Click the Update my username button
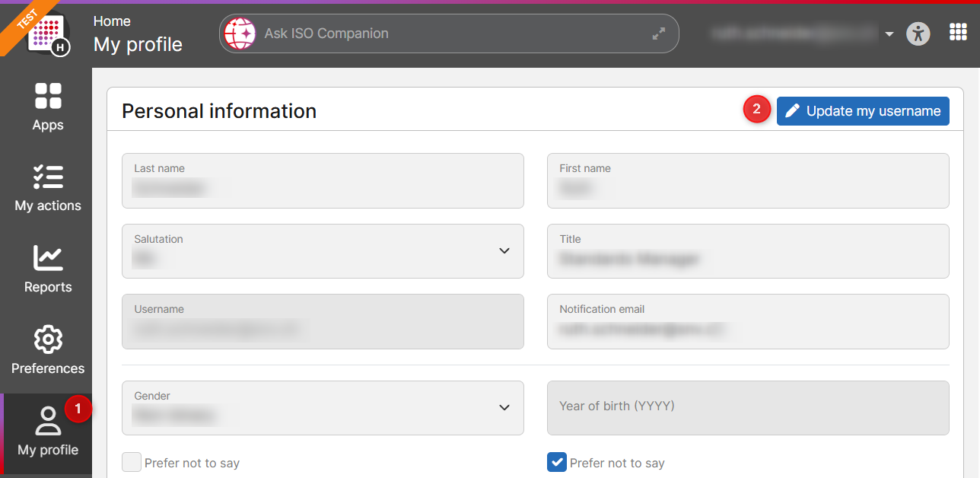 pyautogui.click(x=862, y=111)
